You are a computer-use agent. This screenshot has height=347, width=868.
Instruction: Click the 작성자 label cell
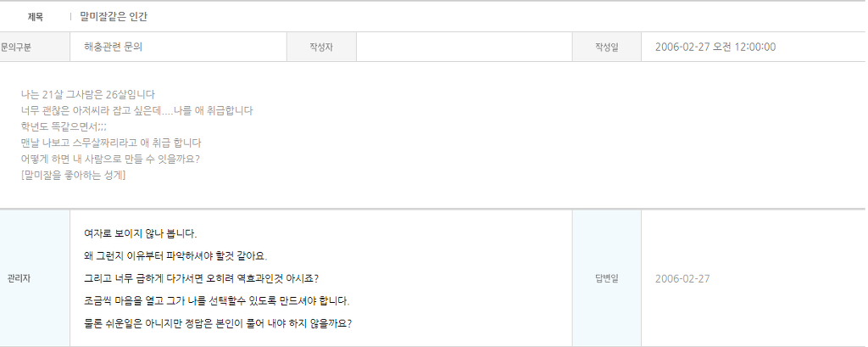pos(321,48)
